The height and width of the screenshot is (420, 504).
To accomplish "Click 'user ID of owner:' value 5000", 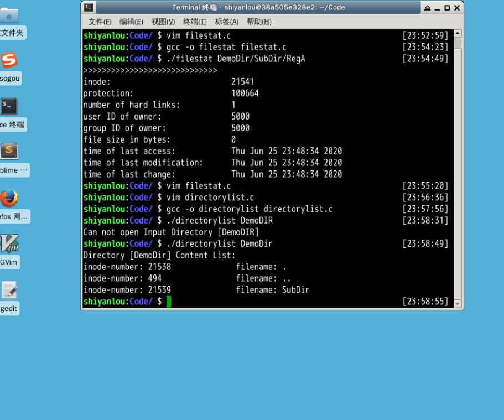I will [241, 116].
